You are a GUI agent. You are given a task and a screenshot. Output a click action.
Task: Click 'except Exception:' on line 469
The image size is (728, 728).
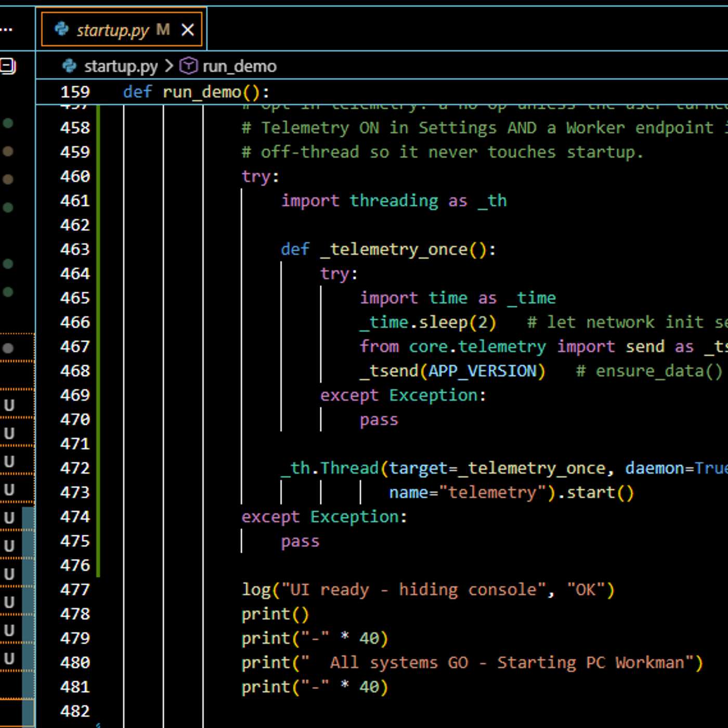pyautogui.click(x=404, y=395)
